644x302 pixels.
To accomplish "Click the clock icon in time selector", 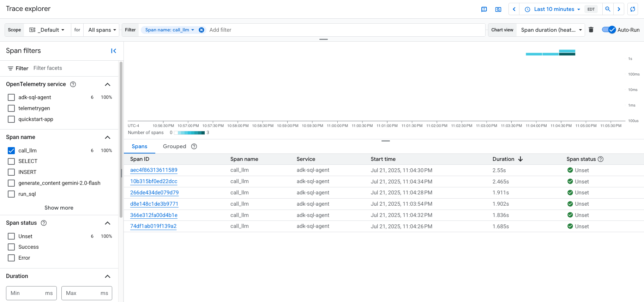I will tap(528, 10).
